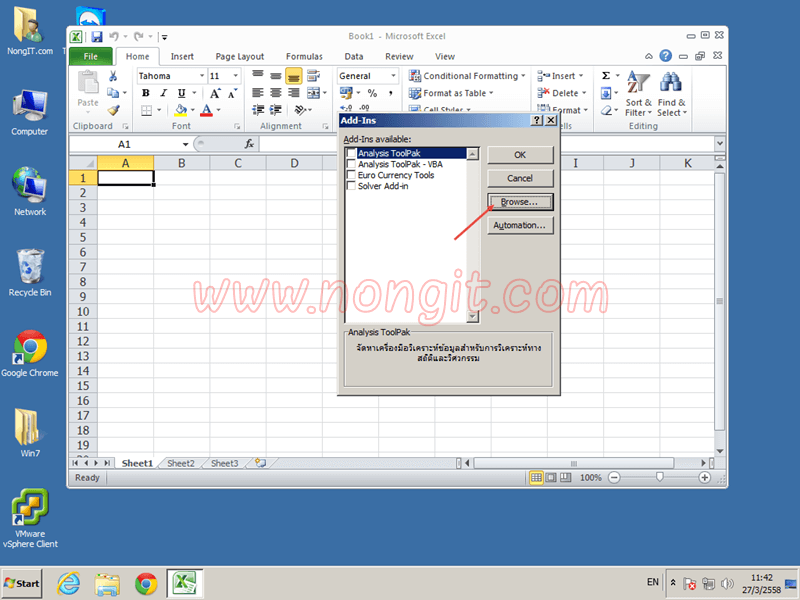Screen dimensions: 800x600
Task: Click OK in Add-Ins dialog
Action: coord(520,155)
